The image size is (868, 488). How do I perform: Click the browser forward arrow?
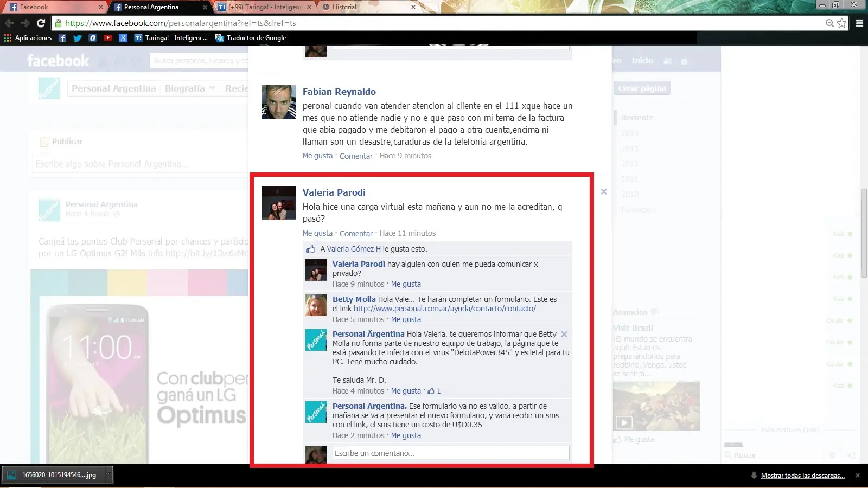[x=25, y=23]
